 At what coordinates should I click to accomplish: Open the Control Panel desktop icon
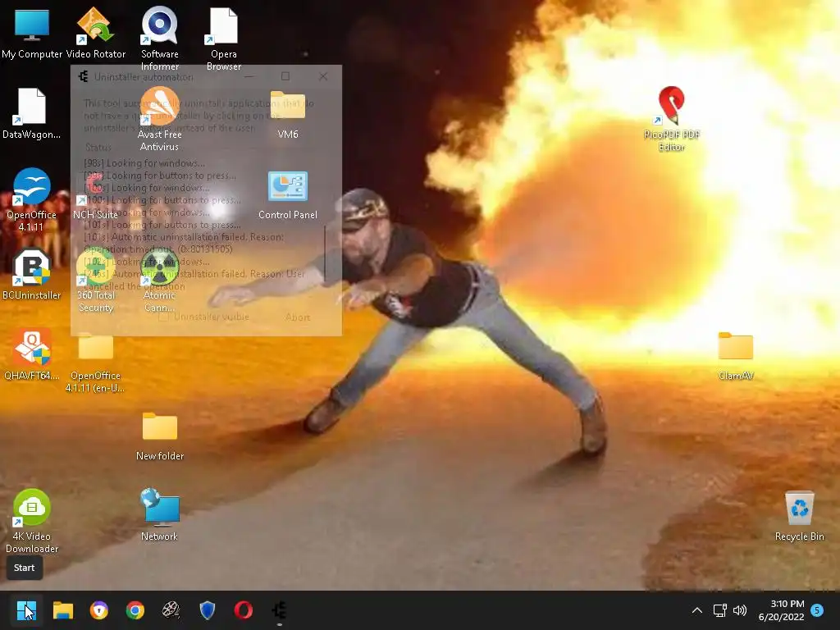point(288,195)
